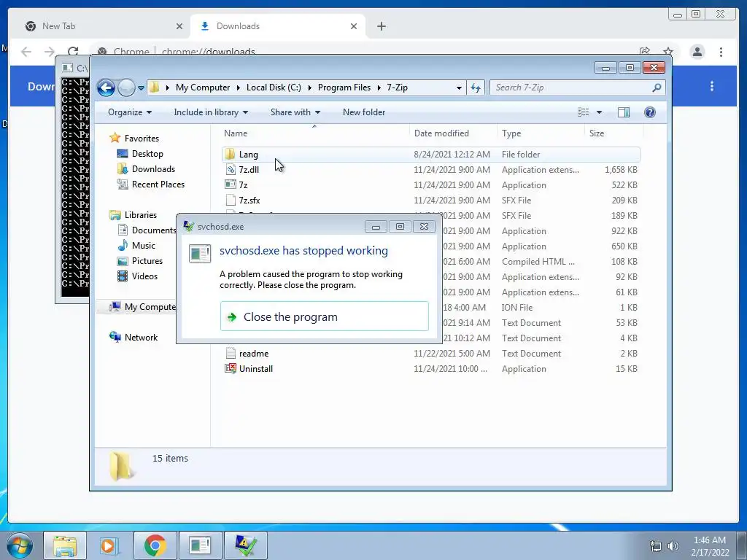Screen dimensions: 747x560
Task: Select Desktop in Favorites
Action: 147,154
